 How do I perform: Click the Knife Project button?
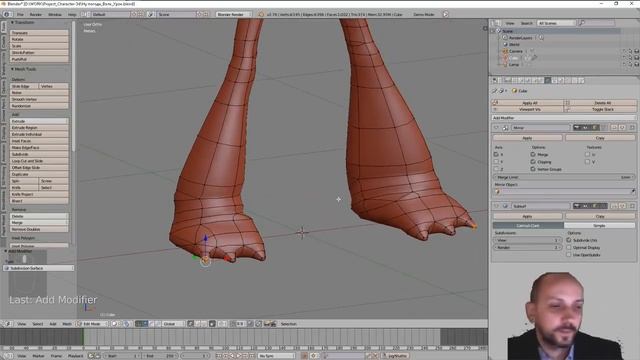(39, 194)
